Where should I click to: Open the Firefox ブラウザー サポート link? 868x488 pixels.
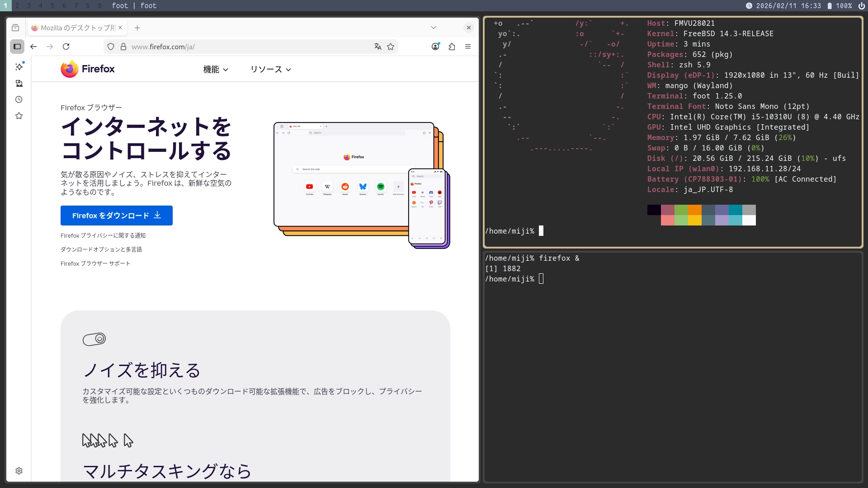tap(95, 263)
